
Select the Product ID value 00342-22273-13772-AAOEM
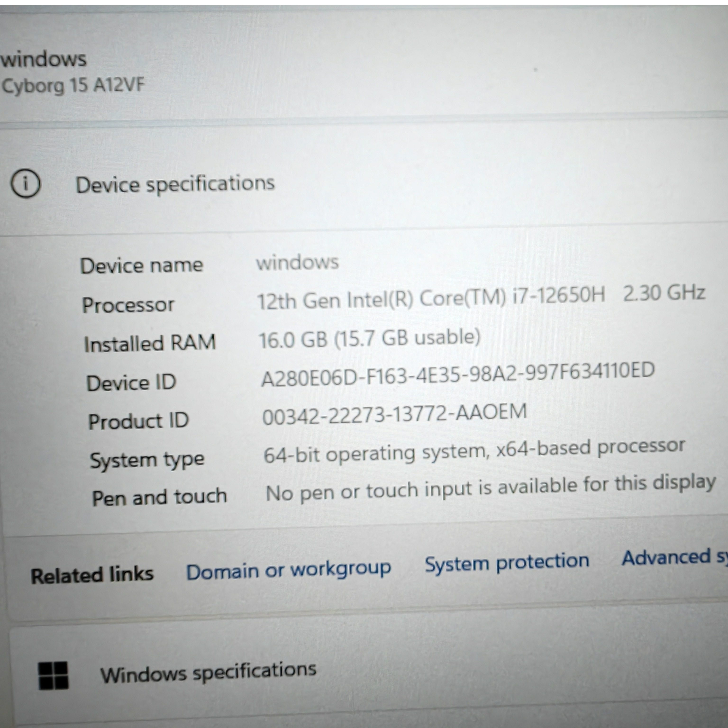point(395,414)
